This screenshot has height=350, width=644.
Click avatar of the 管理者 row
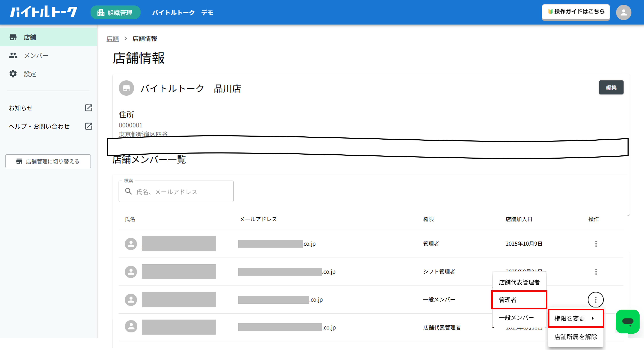point(131,244)
